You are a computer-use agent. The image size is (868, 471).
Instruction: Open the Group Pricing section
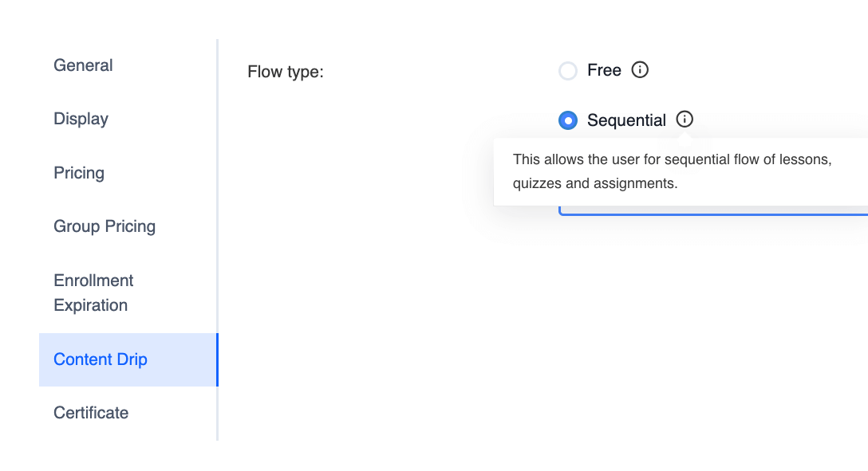[x=105, y=226]
